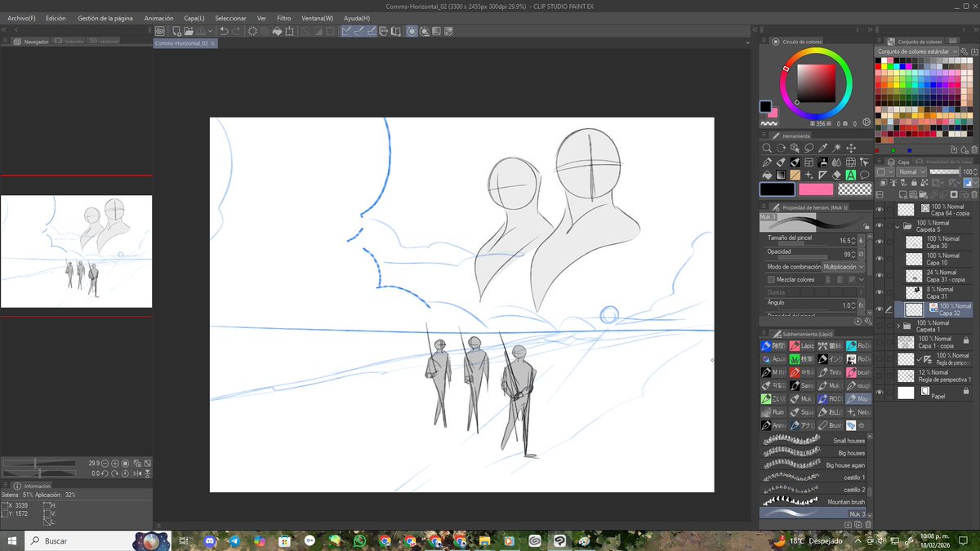The image size is (980, 551).
Task: Select the Zoom magnifier tool
Action: point(767,149)
